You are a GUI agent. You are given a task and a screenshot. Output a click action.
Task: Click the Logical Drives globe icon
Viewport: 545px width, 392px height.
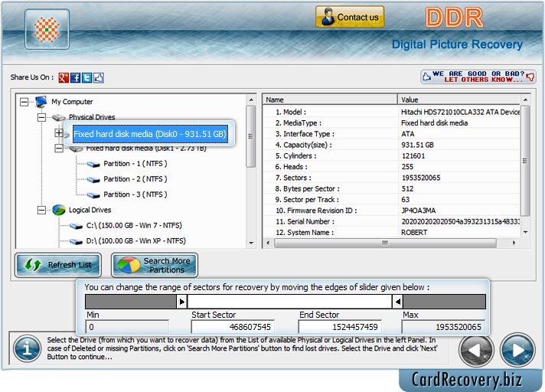pyautogui.click(x=59, y=210)
